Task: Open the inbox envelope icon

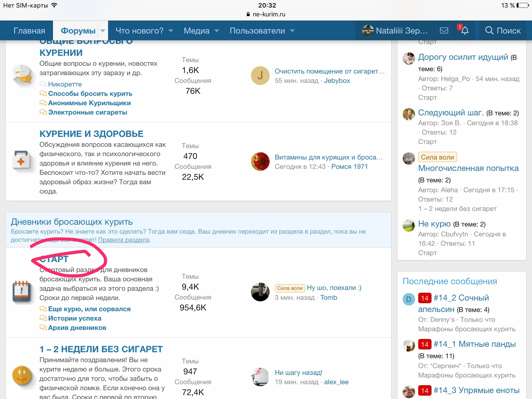Action: coord(444,31)
